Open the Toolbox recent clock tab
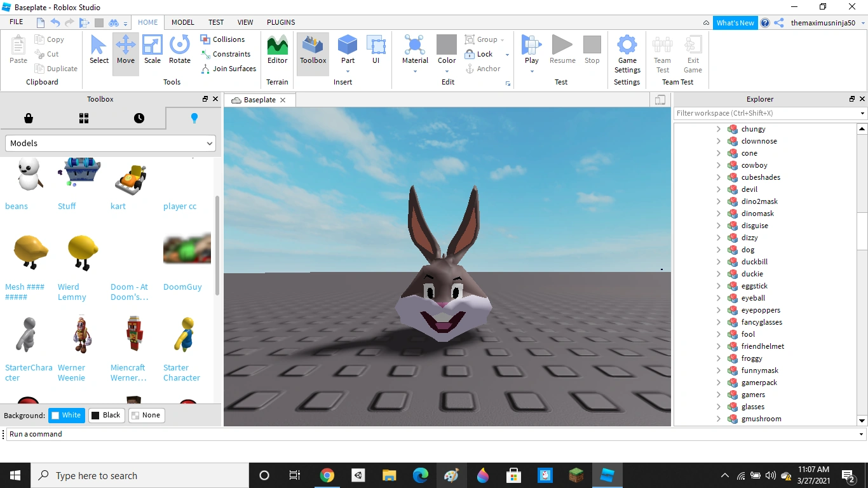Image resolution: width=868 pixels, height=488 pixels. [x=139, y=118]
